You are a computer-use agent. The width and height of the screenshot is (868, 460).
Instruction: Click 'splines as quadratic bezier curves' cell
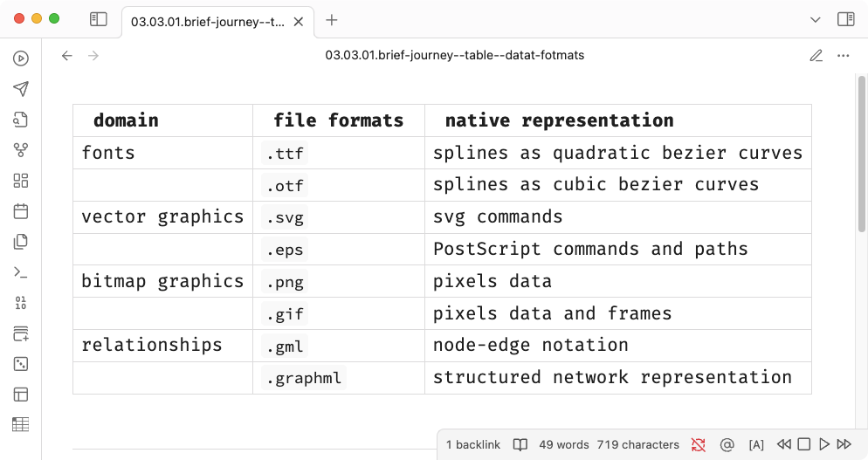[617, 153]
